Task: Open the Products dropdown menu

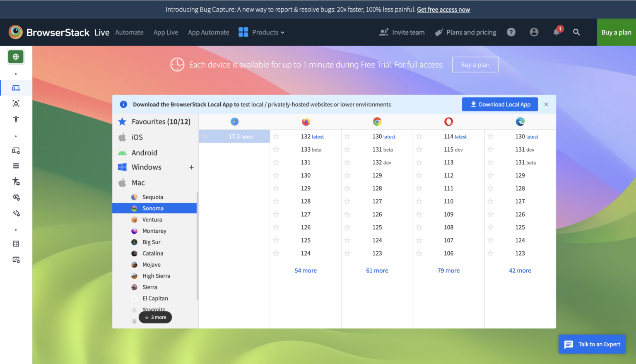Action: click(x=262, y=32)
